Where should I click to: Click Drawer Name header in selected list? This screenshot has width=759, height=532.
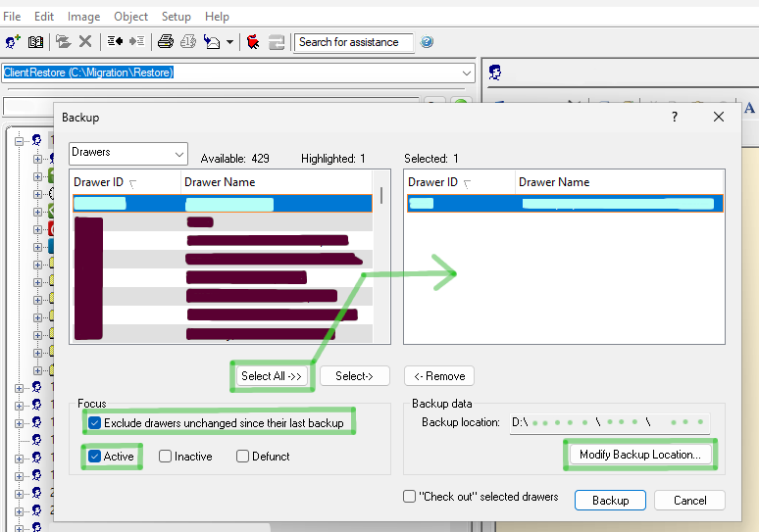pyautogui.click(x=554, y=182)
